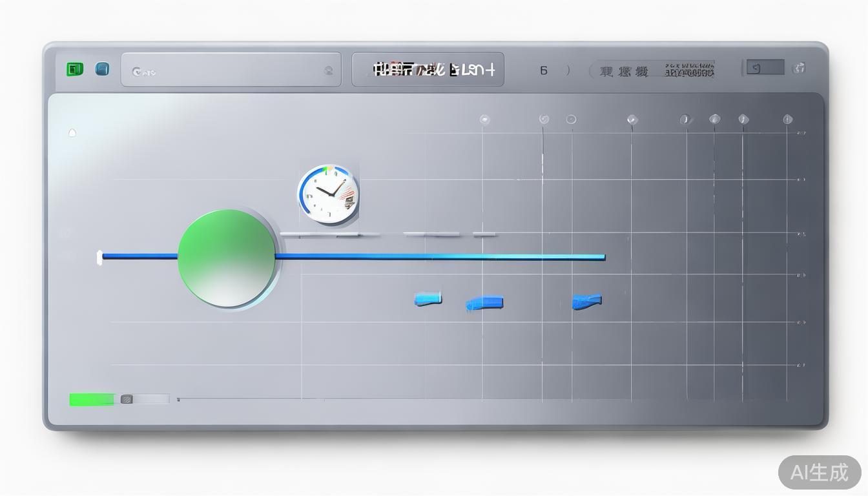Screen dimensions: 868x496
Task: Toggle the first circular marker above the grid
Action: 484,119
